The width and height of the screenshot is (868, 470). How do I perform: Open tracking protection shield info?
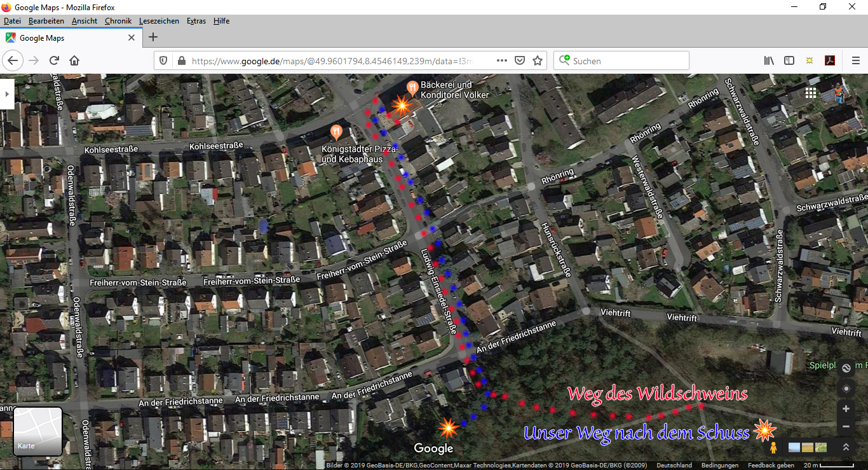click(x=163, y=60)
